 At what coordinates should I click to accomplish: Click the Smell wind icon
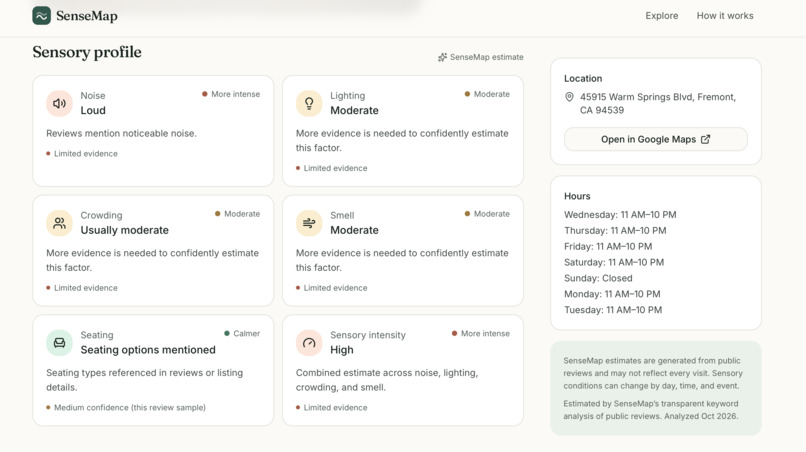(x=309, y=223)
